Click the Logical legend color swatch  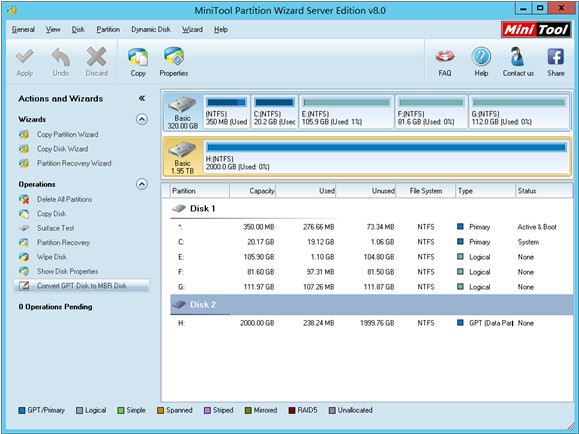click(79, 410)
